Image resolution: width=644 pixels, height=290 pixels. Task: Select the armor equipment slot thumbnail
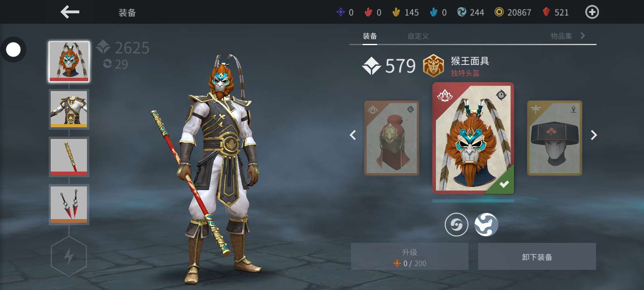69,109
